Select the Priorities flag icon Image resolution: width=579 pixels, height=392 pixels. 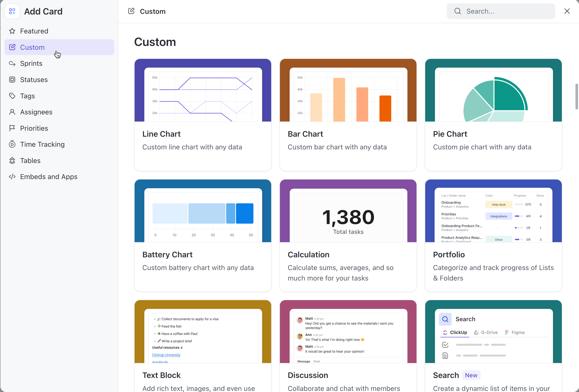[12, 128]
